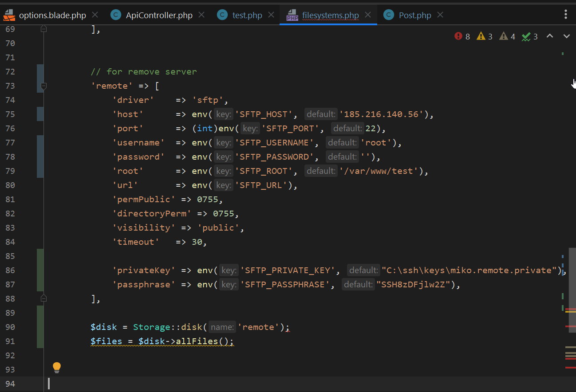
Task: Click the (int) cast on line 76
Action: point(205,128)
